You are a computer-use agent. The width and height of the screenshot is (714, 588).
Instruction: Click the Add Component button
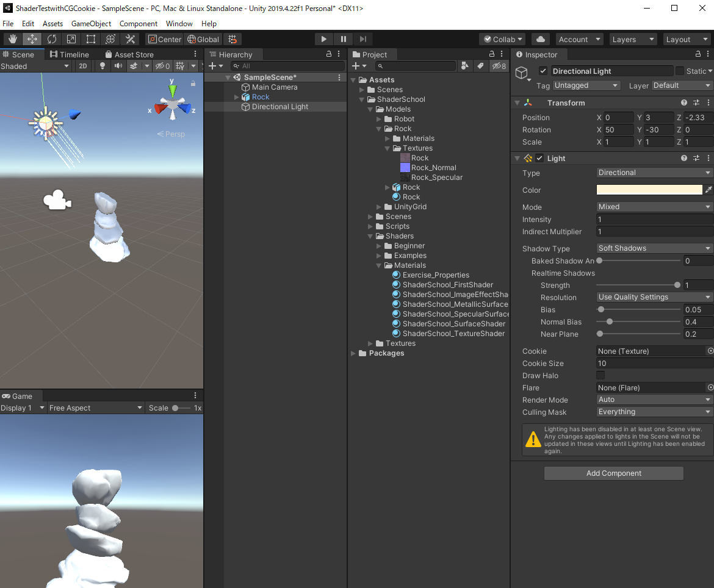tap(613, 473)
